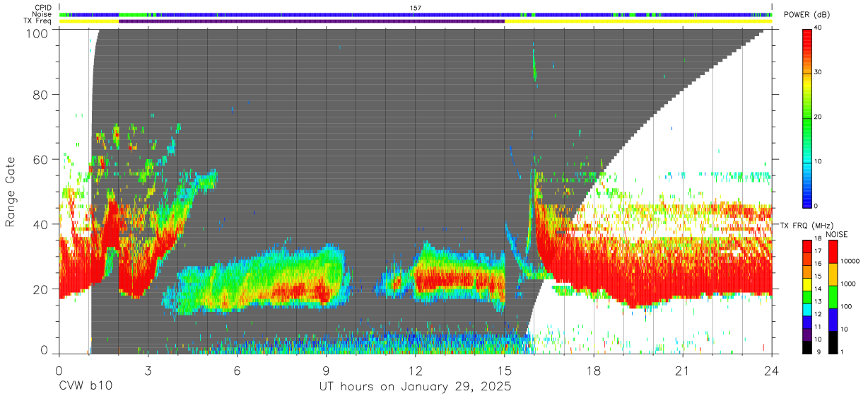The width and height of the screenshot is (868, 401).
Task: Click y-axis tick label '60'
Action: 40,160
